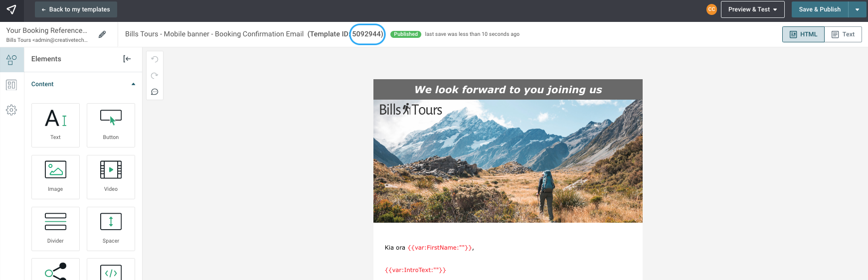The image size is (868, 280).
Task: Collapse the Content section
Action: [133, 84]
